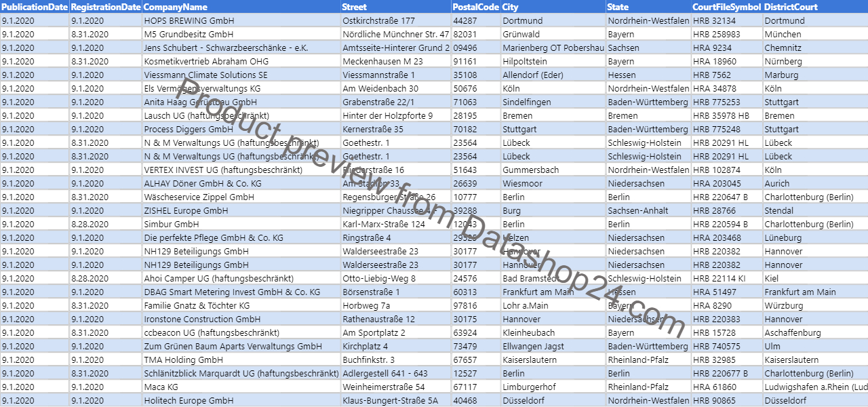The width and height of the screenshot is (868, 407).
Task: Select street cell Rathenaustraße 12
Action: coord(395,319)
